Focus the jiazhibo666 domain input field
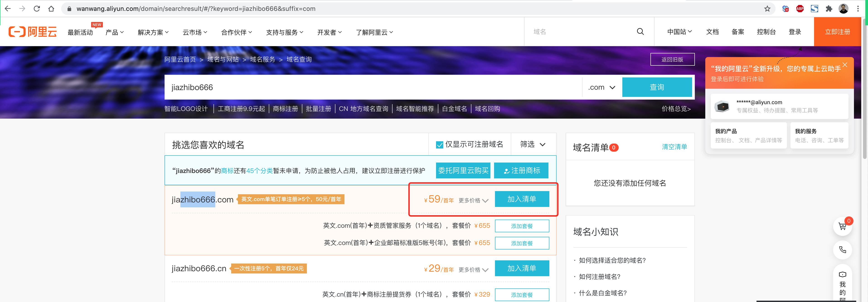 pyautogui.click(x=373, y=87)
